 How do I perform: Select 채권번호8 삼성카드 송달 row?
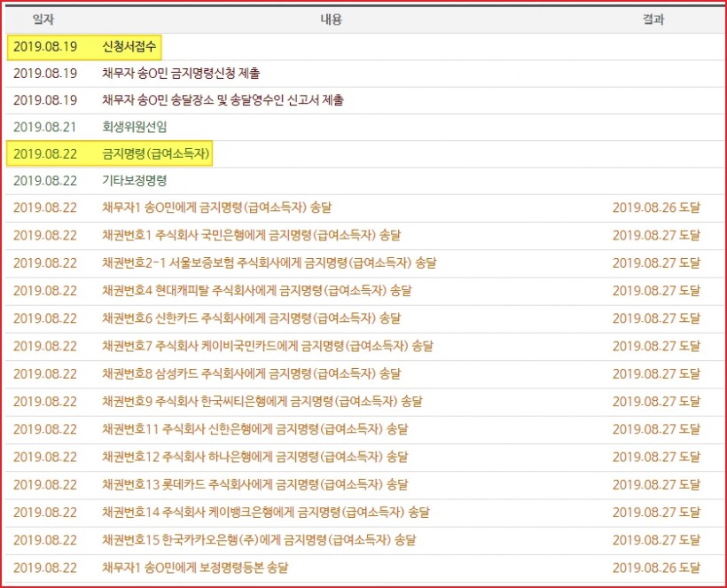pos(365,373)
